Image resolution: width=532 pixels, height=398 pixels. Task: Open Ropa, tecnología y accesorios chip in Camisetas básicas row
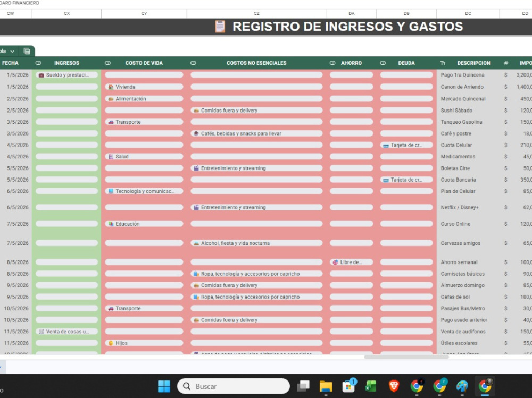[x=256, y=274]
